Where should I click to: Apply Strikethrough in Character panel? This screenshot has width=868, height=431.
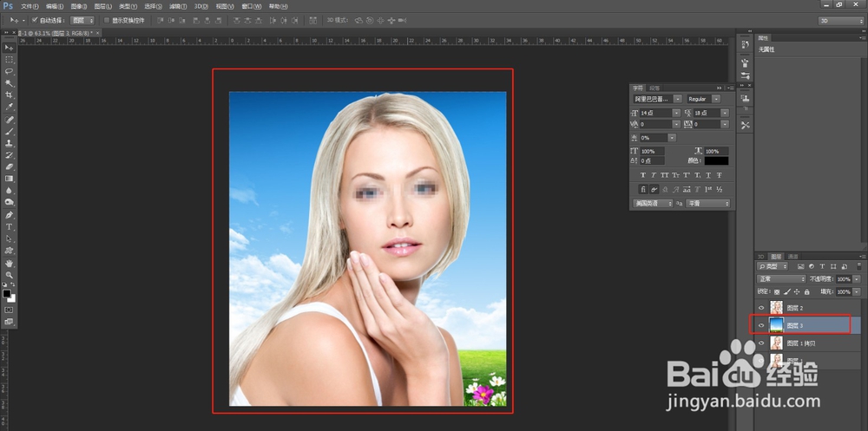[720, 175]
